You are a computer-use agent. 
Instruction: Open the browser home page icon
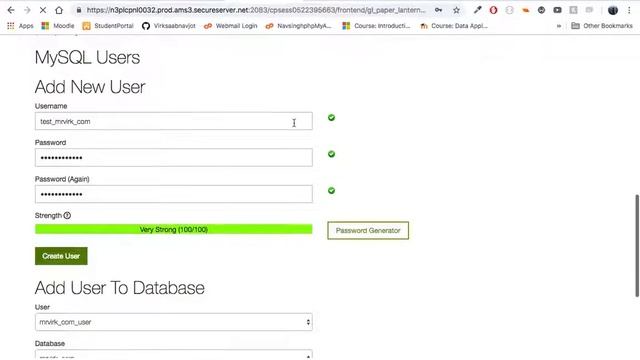point(59,10)
